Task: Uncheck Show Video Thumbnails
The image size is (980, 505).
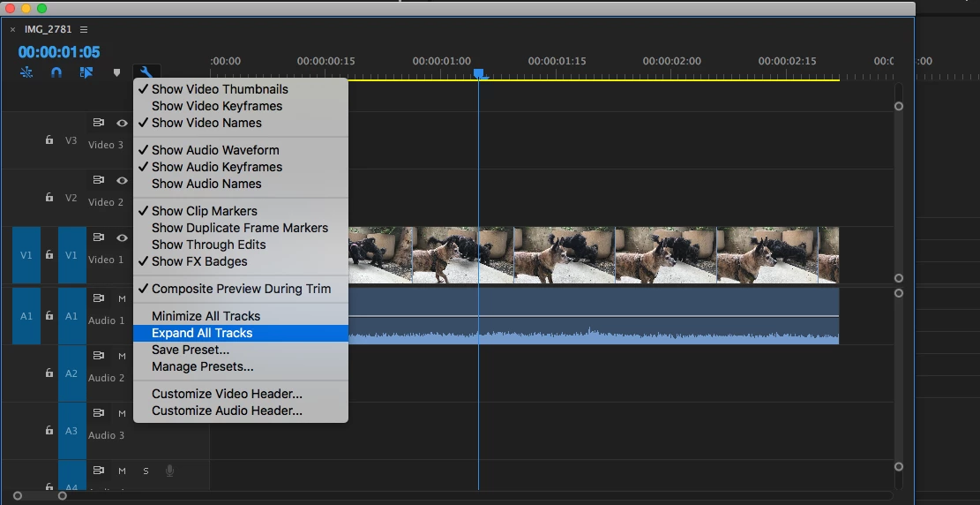Action: [241, 89]
